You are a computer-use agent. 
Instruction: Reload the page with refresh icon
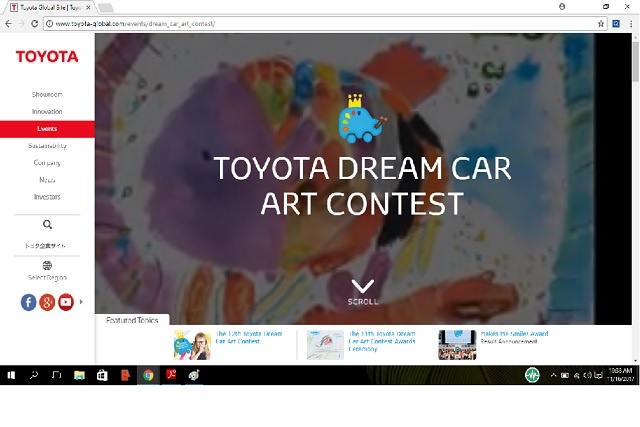[35, 24]
